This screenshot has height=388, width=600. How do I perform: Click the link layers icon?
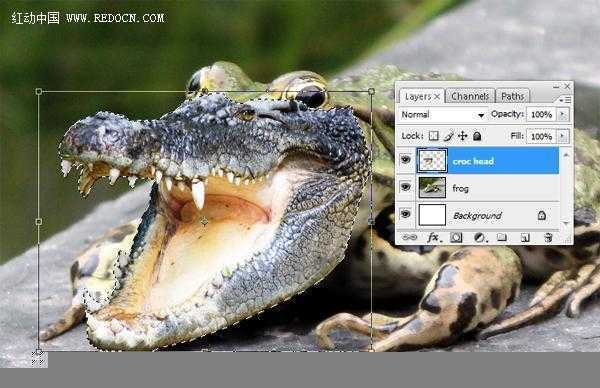pos(409,237)
